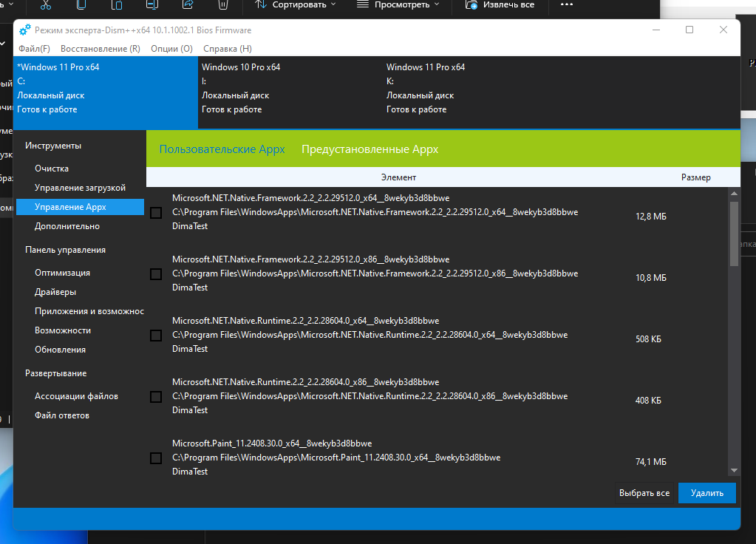
Task: Switch to Пользовательские Appx tab
Action: click(x=222, y=149)
